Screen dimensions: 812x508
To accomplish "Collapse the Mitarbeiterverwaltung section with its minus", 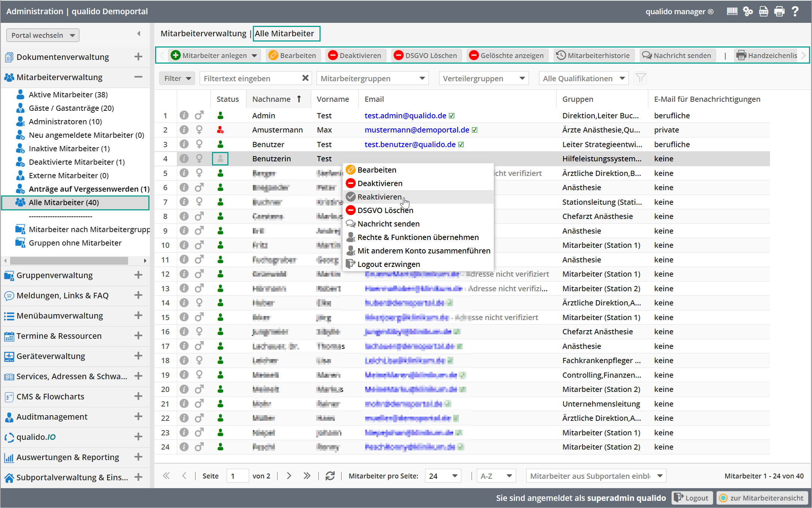I will click(138, 77).
